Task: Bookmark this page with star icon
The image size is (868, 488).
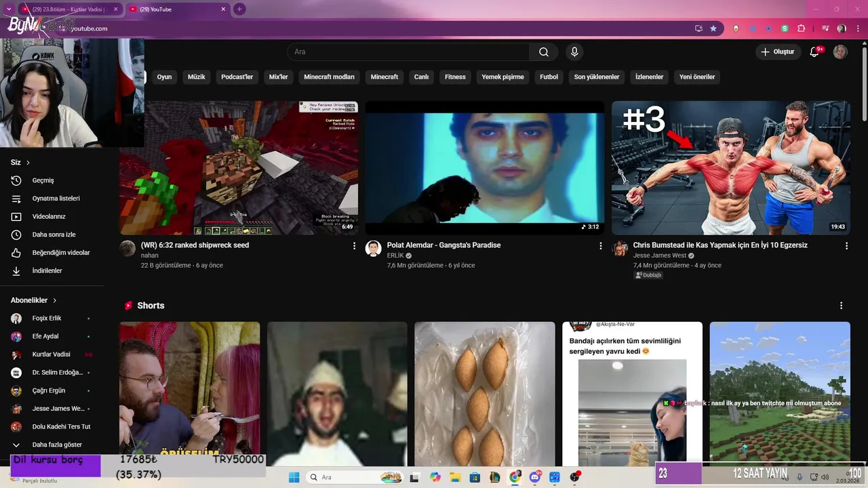Action: tap(713, 28)
